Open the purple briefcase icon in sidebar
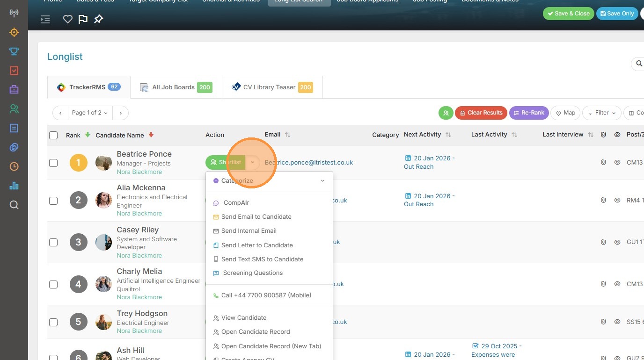Image resolution: width=644 pixels, height=360 pixels. pos(14,89)
